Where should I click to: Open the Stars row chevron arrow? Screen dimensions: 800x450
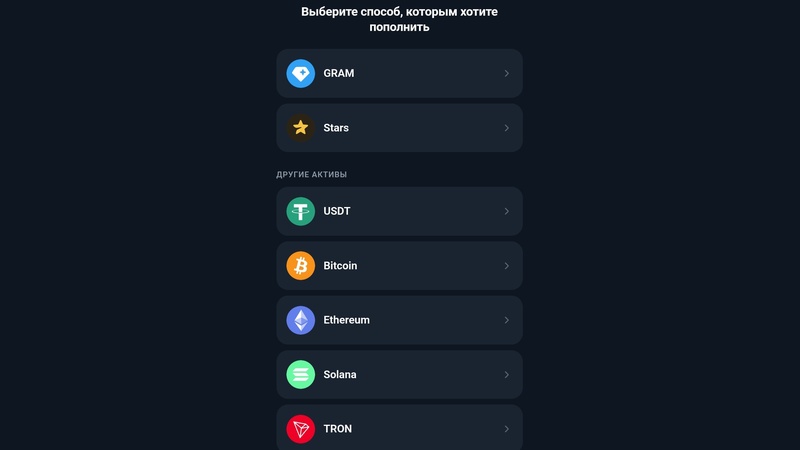[x=507, y=128]
